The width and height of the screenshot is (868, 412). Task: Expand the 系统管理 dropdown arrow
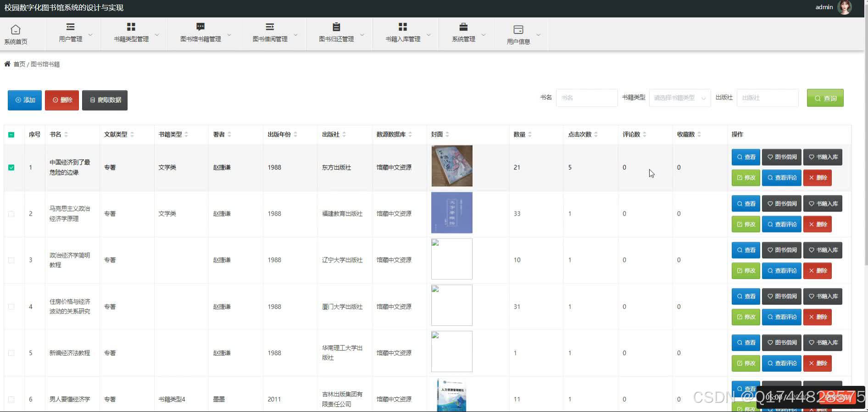pyautogui.click(x=483, y=35)
